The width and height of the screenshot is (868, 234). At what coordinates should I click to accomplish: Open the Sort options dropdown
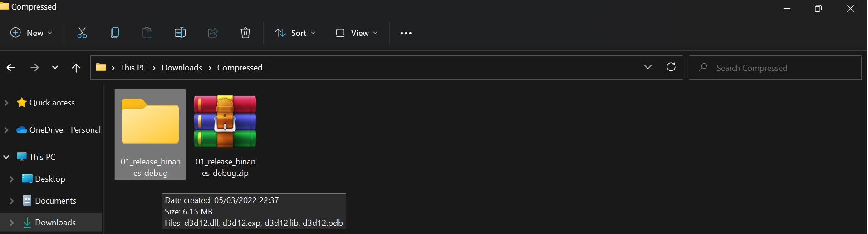[x=295, y=33]
